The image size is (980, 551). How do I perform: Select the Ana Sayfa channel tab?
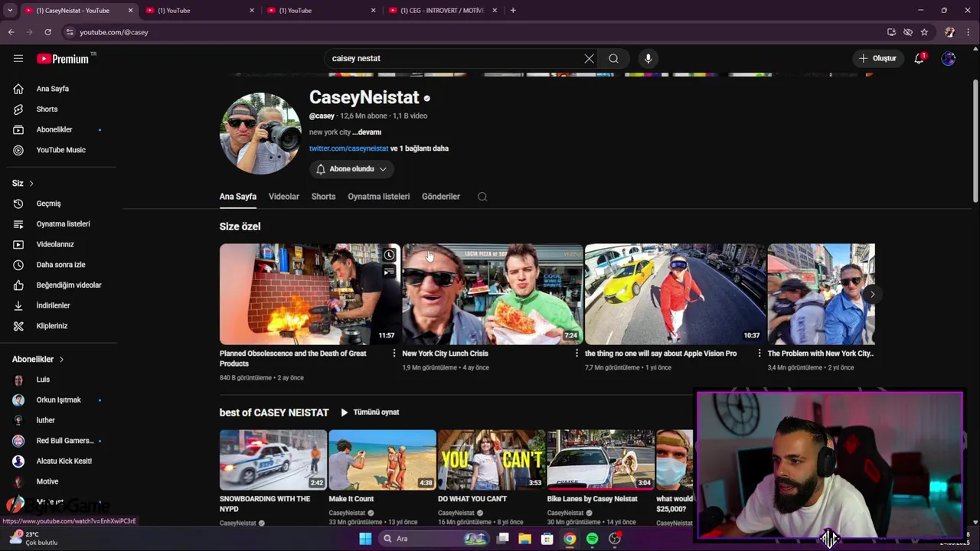click(x=238, y=197)
